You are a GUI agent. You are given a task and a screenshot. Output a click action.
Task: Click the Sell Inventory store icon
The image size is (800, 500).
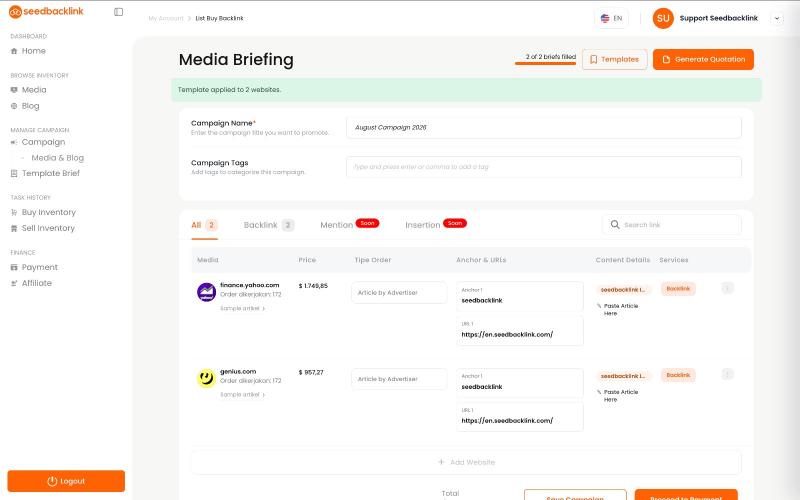click(x=14, y=228)
